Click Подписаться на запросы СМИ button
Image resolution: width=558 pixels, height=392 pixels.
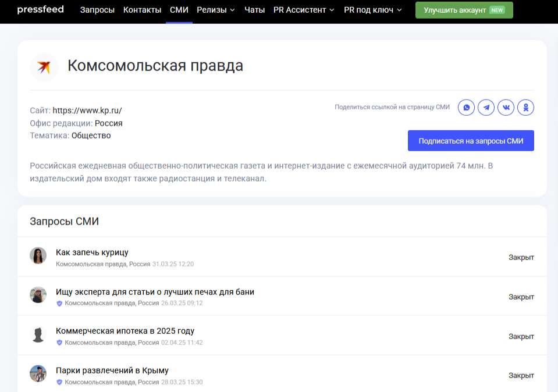[471, 141]
